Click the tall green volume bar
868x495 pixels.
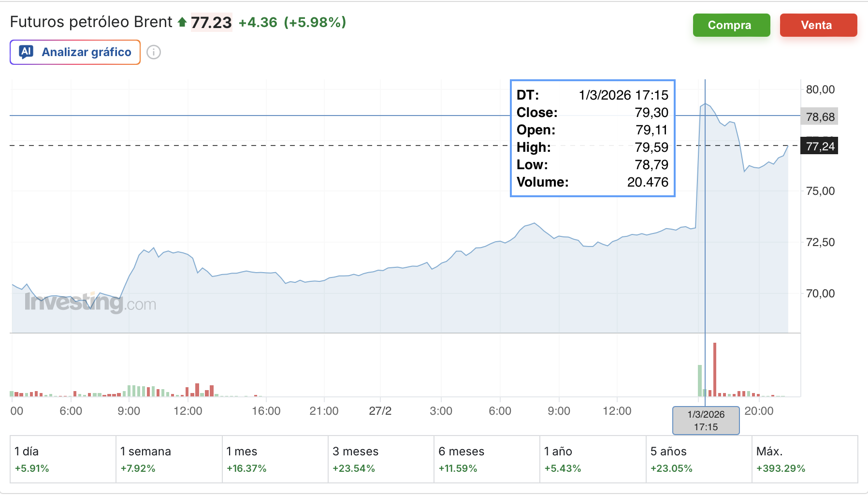[x=700, y=380]
